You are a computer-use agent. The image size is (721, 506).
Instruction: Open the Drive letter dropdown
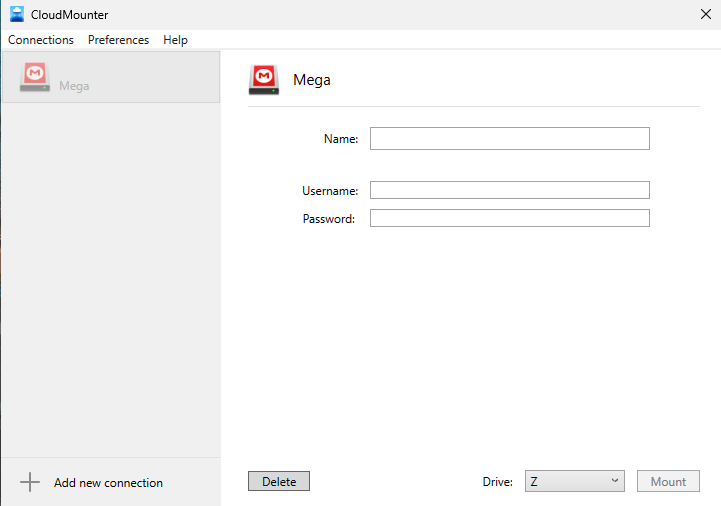point(574,481)
